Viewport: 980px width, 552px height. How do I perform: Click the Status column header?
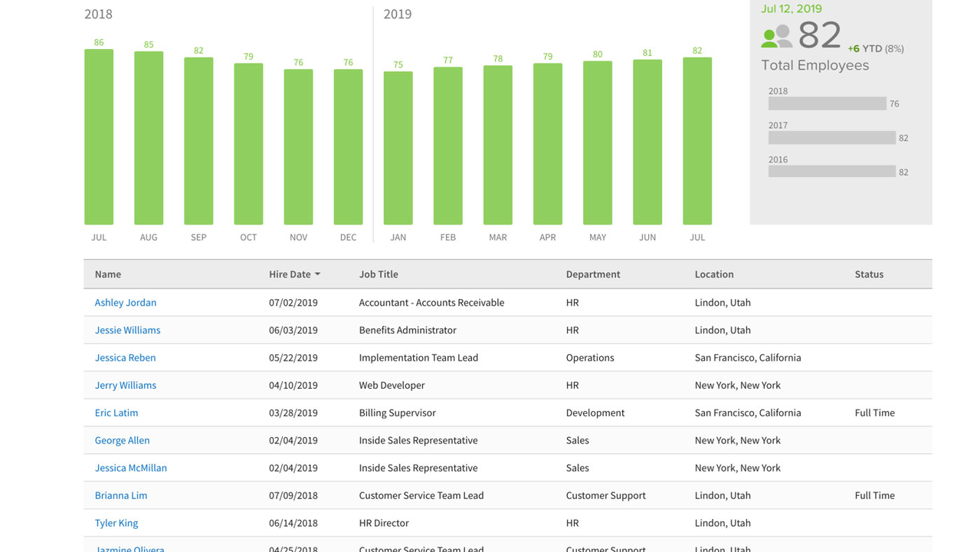coord(869,274)
